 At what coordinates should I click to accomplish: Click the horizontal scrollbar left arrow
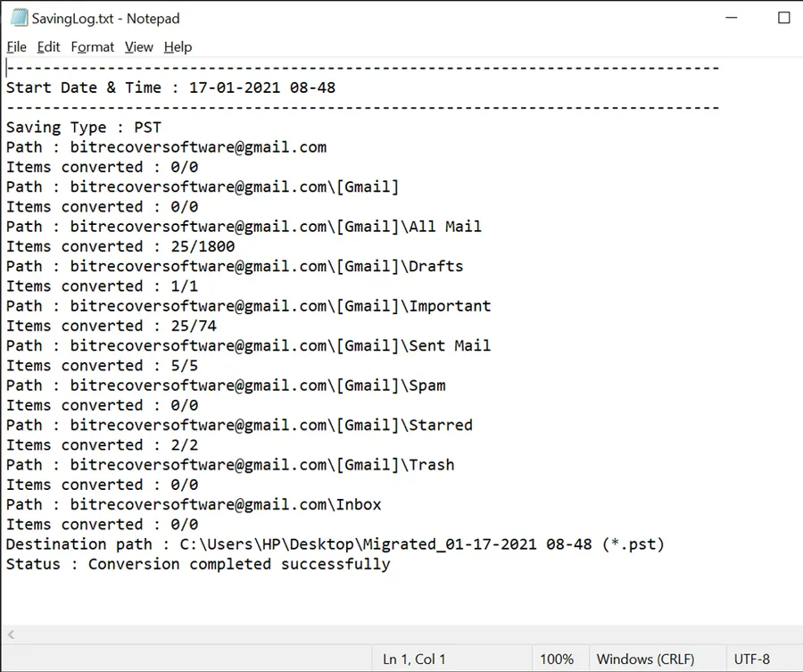[x=12, y=635]
